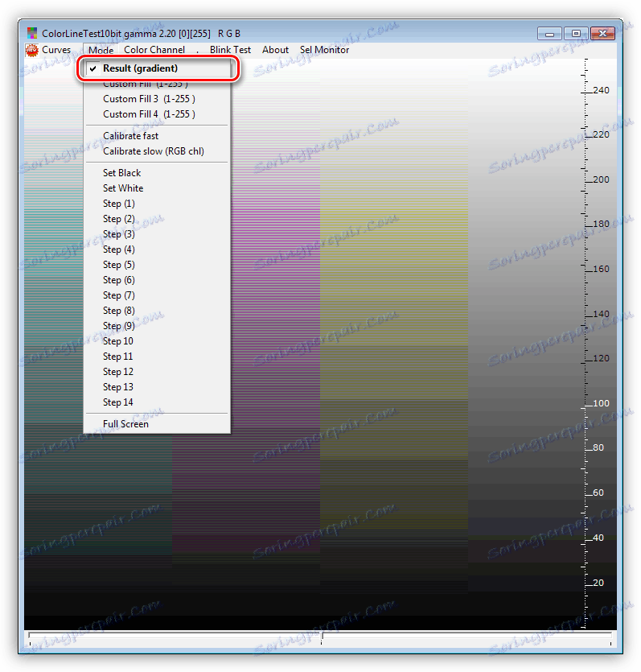Click the 140 mark on the scale
641x672 pixels.
tap(601, 314)
